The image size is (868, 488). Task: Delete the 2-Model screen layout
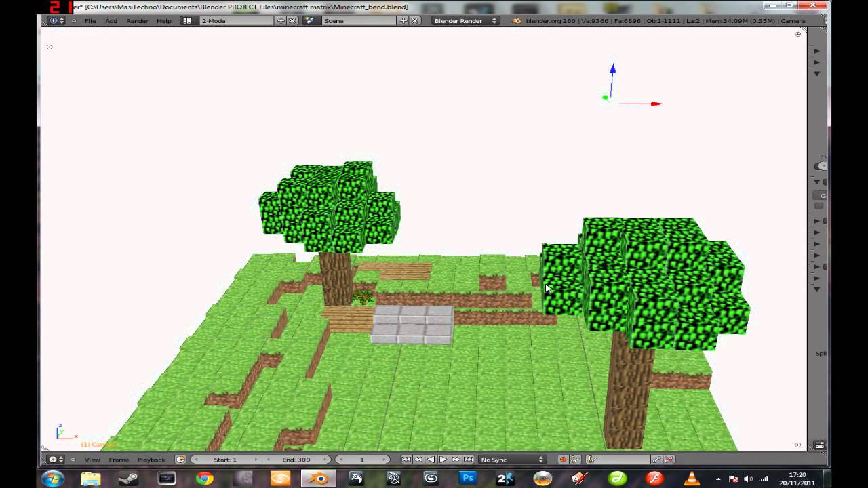293,21
